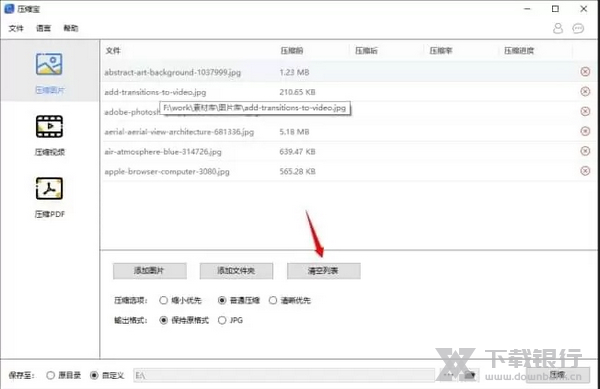Viewport: 600px width, 389px height.
Task: Open the 文件 menu
Action: click(x=16, y=28)
